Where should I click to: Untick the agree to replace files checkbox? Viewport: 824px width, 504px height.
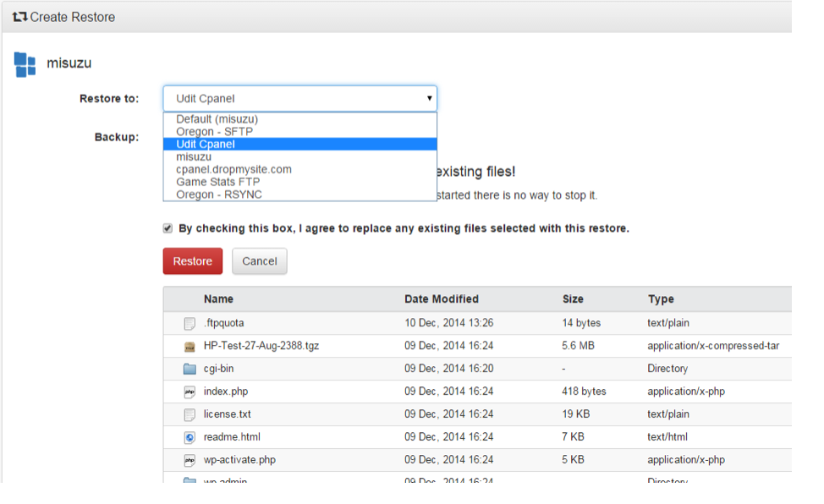(168, 228)
